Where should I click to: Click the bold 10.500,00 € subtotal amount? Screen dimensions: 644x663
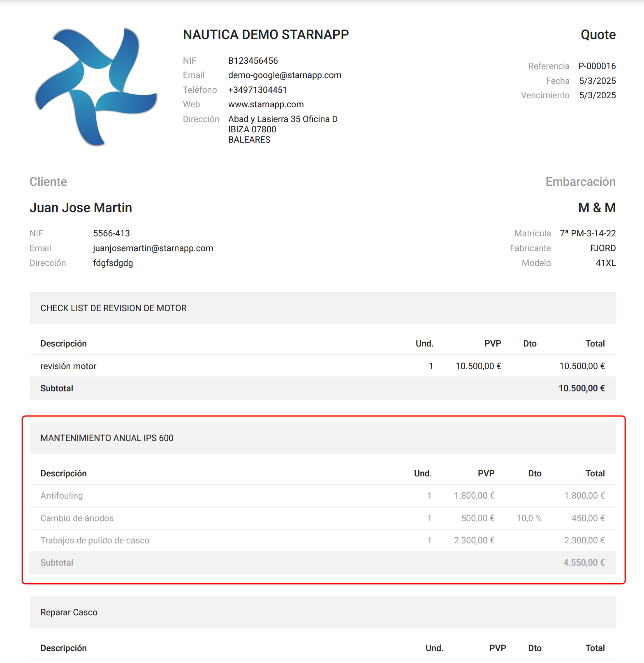pos(581,388)
